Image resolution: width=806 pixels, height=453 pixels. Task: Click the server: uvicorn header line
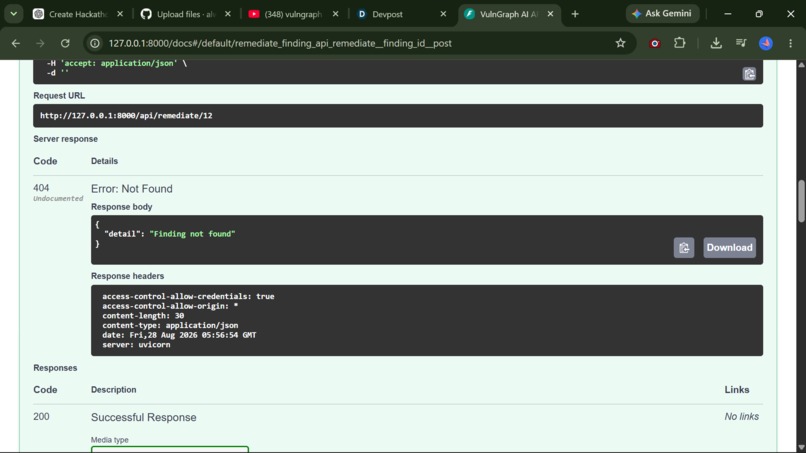click(136, 345)
